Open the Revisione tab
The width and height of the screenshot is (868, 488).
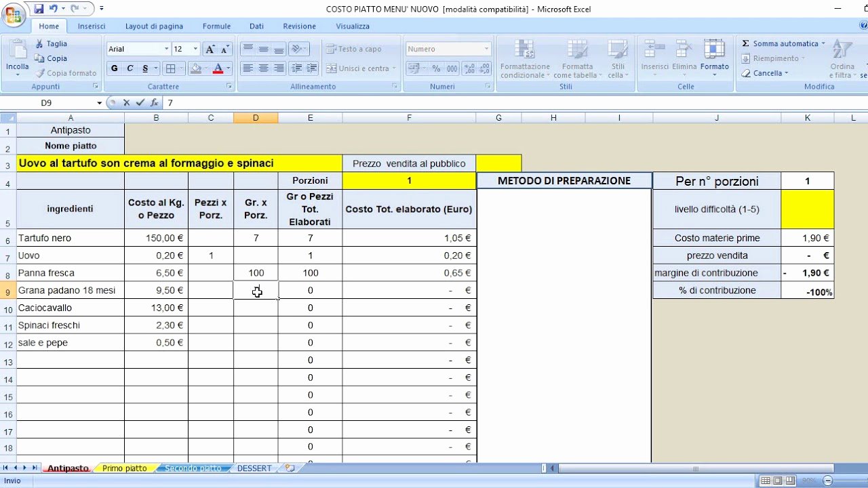(x=299, y=26)
